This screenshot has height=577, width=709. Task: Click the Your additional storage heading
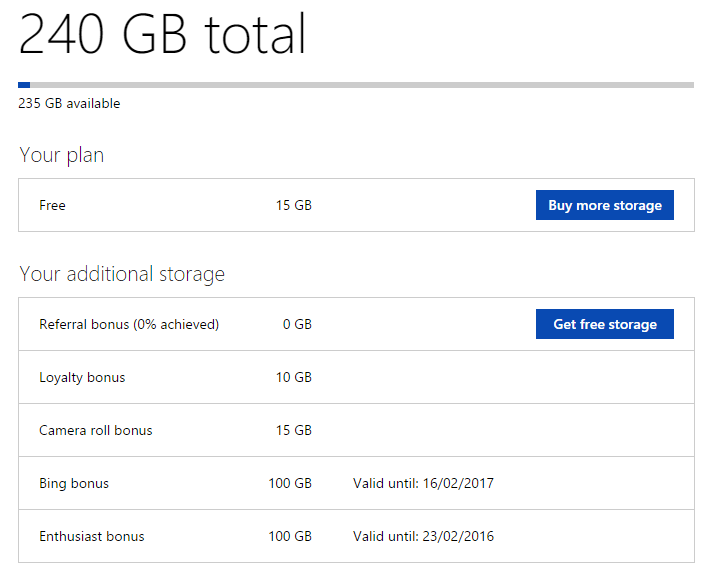tap(122, 274)
